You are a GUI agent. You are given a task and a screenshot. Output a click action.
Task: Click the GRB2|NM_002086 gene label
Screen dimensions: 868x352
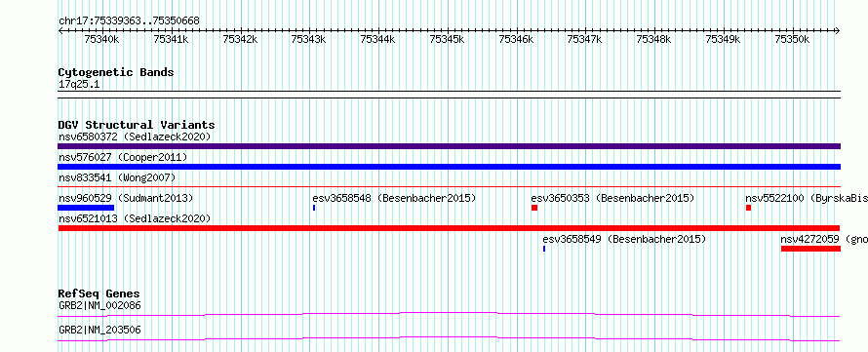point(99,305)
